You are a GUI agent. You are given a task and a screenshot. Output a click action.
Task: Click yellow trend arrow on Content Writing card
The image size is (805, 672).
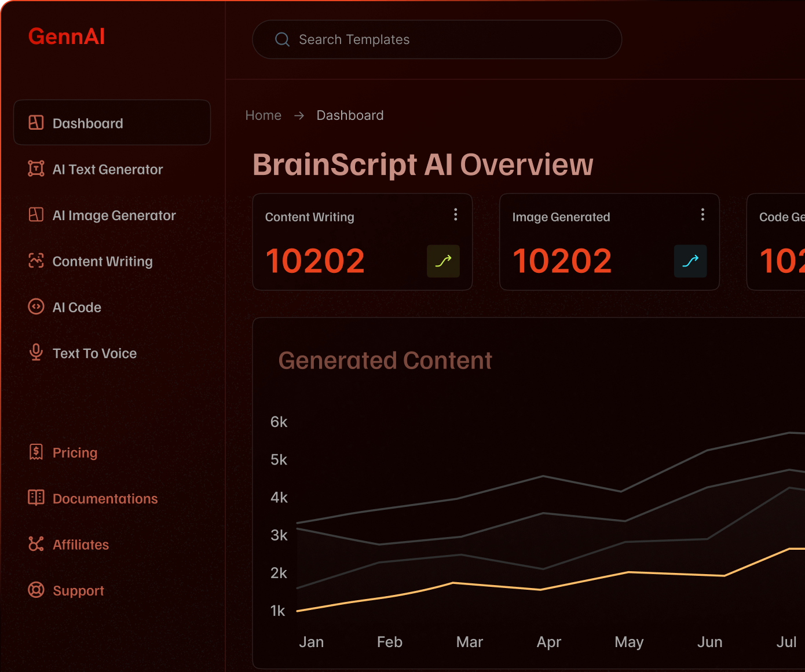[443, 261]
